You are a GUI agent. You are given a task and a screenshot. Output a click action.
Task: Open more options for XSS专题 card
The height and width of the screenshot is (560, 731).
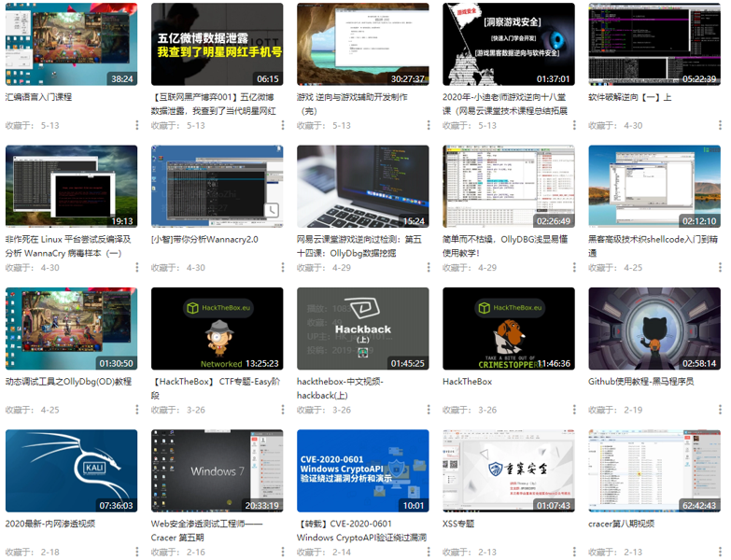click(x=574, y=552)
